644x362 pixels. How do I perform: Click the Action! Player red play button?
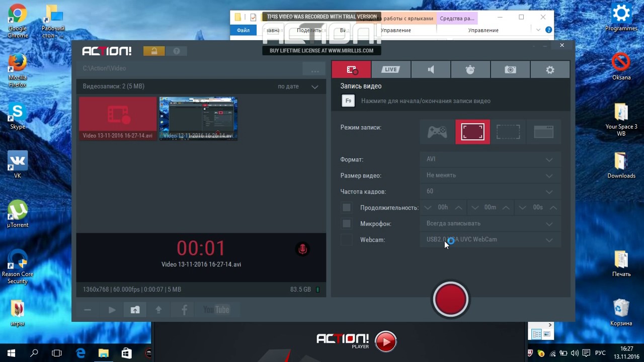[386, 342]
